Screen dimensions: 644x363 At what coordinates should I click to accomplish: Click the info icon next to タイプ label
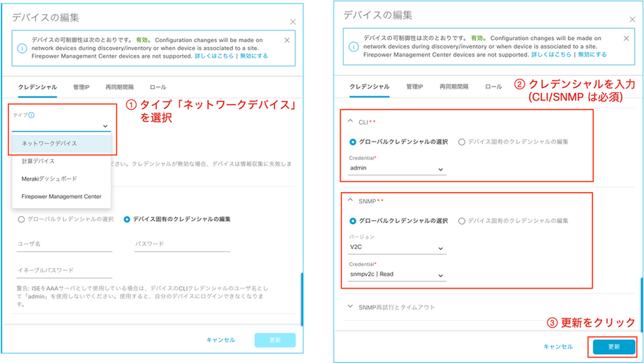click(x=32, y=115)
